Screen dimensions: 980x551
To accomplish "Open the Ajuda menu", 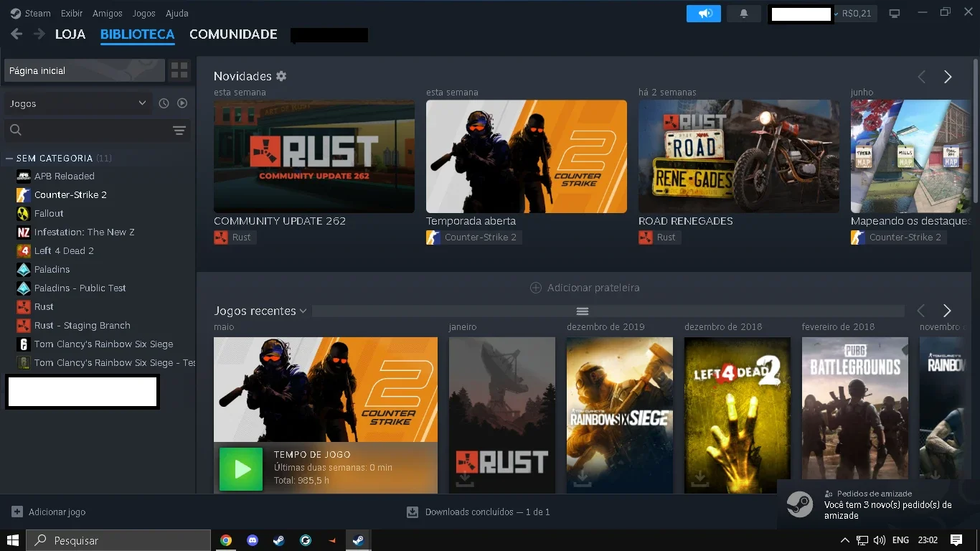I will pyautogui.click(x=177, y=13).
